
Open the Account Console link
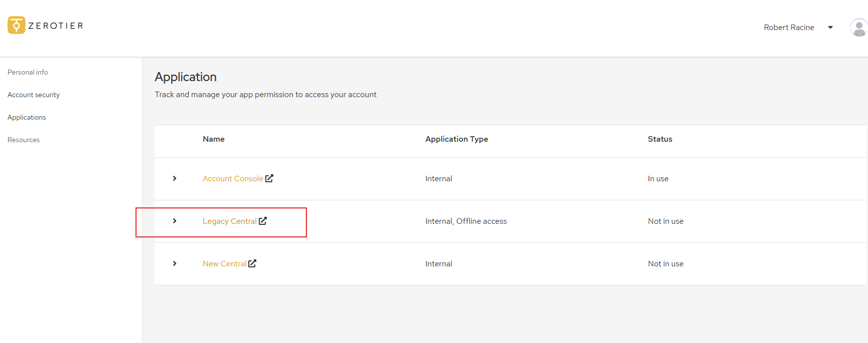tap(233, 179)
